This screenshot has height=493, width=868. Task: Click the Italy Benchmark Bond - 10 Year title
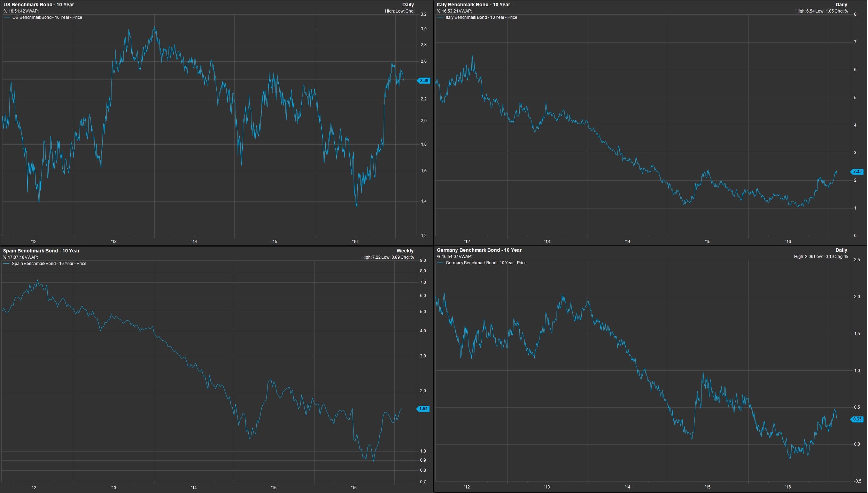(473, 5)
